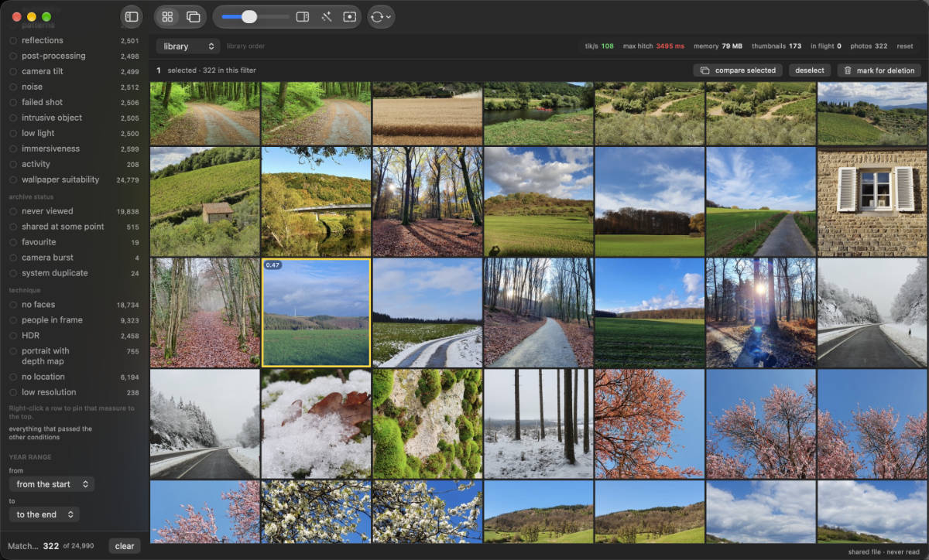
Task: Select the snow with brown leaves photo
Action: click(317, 424)
